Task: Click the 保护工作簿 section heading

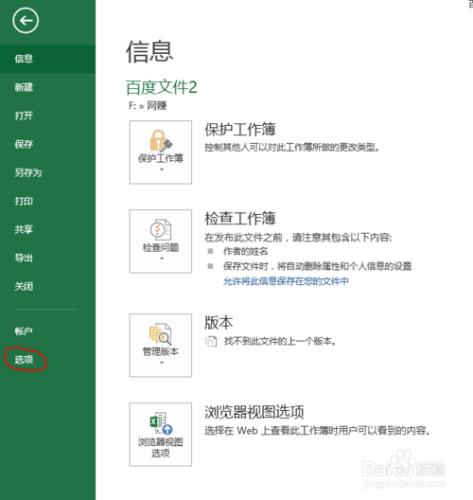Action: (x=240, y=129)
